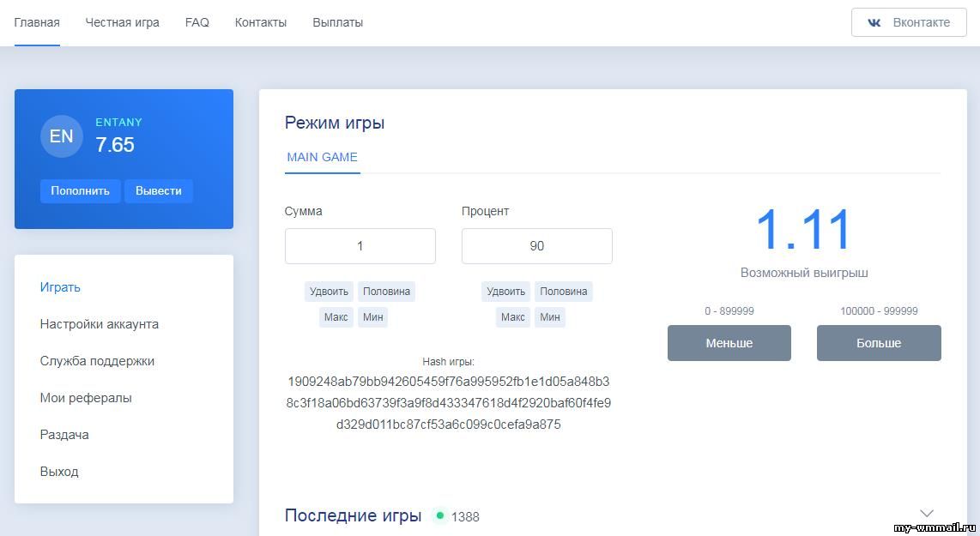Click Мин under Сумма
Viewport: 980px width, 536px height.
[x=372, y=317]
